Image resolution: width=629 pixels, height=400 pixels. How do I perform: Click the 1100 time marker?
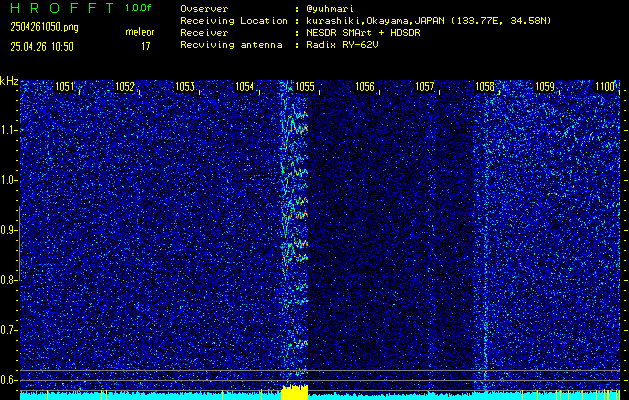605,87
